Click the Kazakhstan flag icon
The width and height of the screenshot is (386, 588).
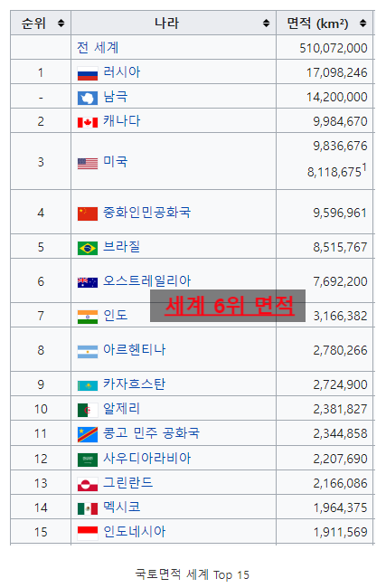click(x=88, y=385)
